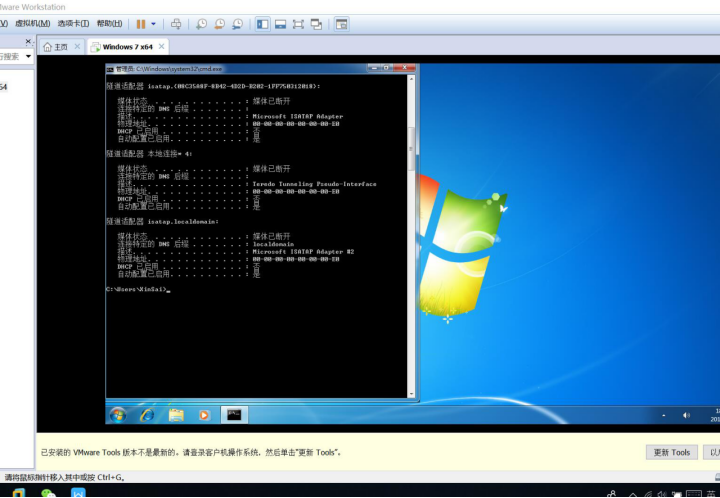Click 'localdomain' DNS suffix value
The image size is (720, 498).
pyautogui.click(x=273, y=244)
